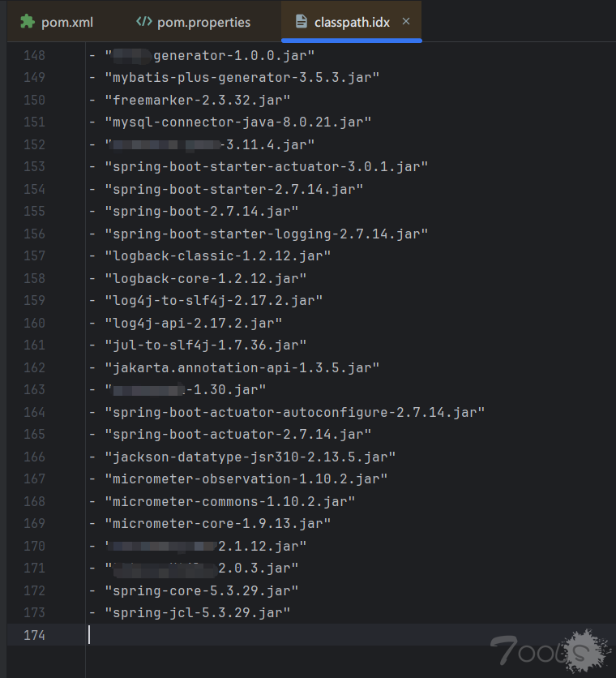Click line "logback-core-1.2.12.jar"
616x678 pixels.
(205, 278)
